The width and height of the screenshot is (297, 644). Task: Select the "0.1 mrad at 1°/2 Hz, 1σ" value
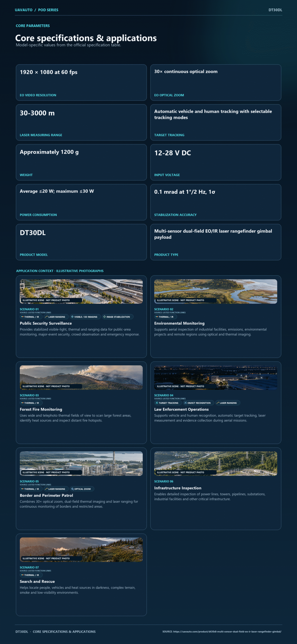click(185, 192)
